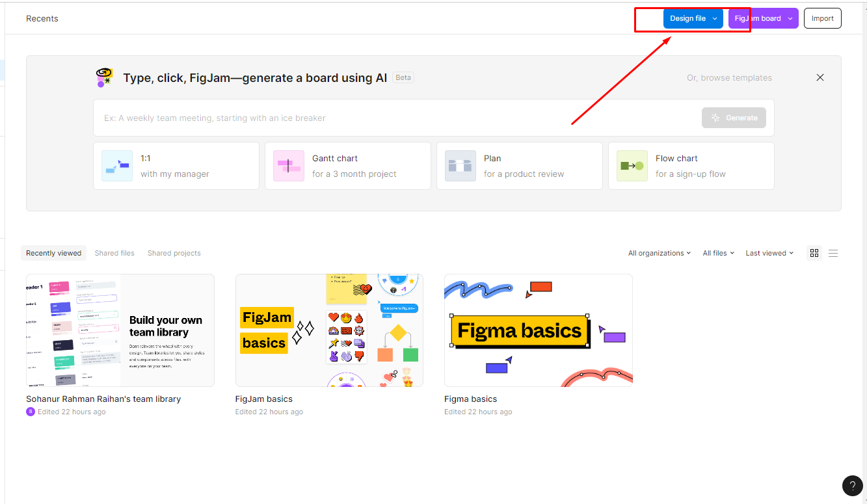Open the team library file thumbnail
The image size is (867, 504).
tap(120, 330)
